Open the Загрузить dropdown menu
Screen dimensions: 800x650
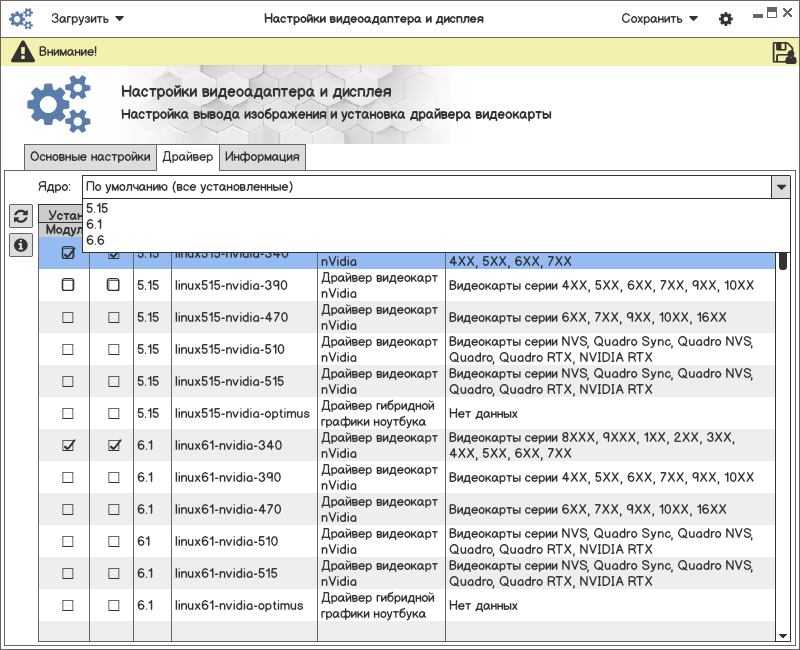click(88, 19)
